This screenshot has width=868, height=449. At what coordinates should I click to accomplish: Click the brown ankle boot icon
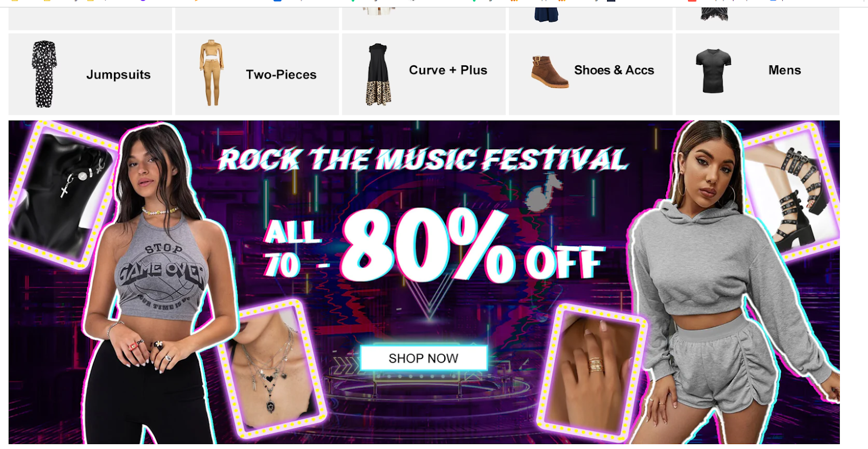point(550,72)
